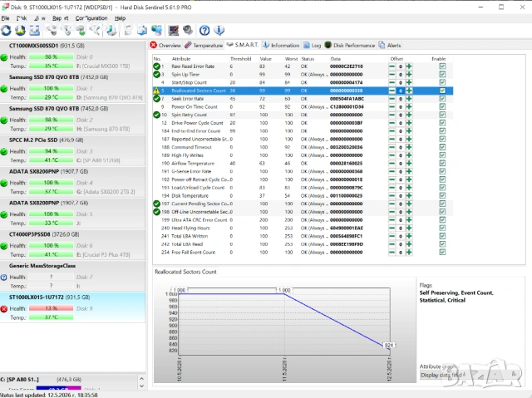532x398 pixels.
Task: Click the disk with magnifier toolbar icon
Action: click(x=96, y=31)
